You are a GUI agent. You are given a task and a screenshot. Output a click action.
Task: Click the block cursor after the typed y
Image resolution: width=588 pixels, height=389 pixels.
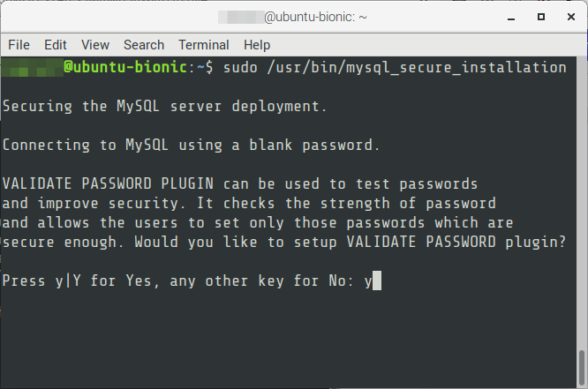point(377,281)
